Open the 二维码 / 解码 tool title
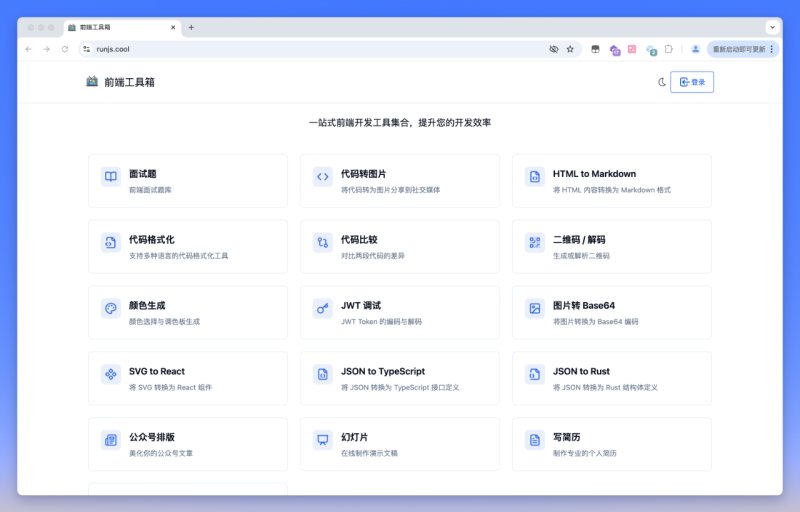This screenshot has height=512, width=800. [x=579, y=240]
